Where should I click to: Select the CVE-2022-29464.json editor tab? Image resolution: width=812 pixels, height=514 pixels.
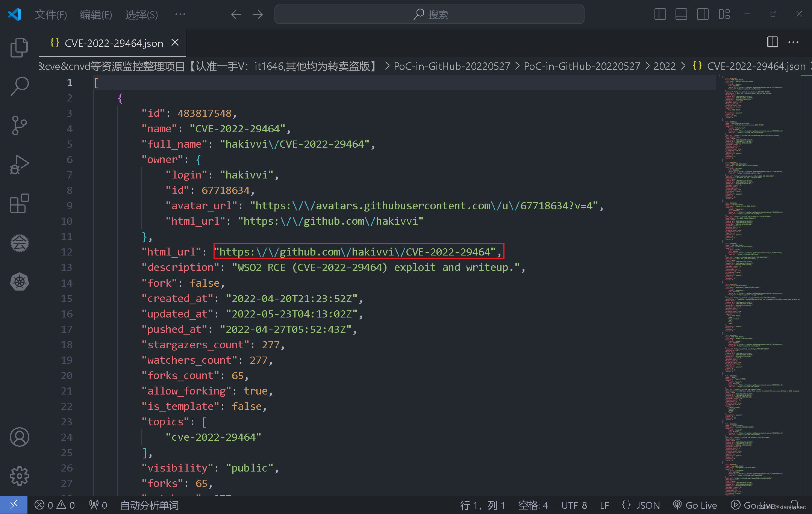(114, 43)
